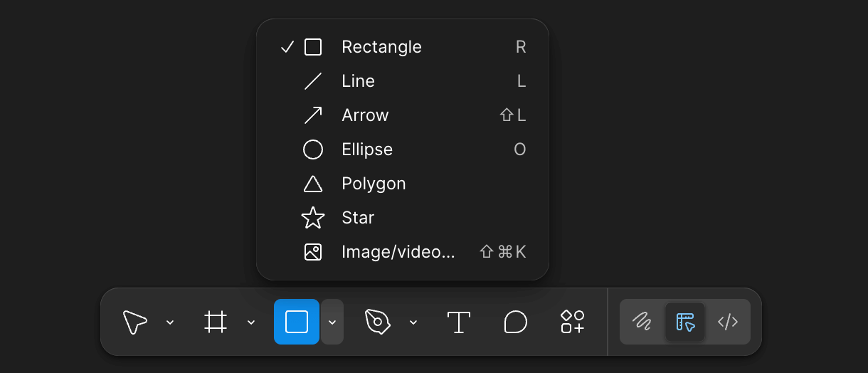Select the Move tool arrow icon

click(134, 322)
